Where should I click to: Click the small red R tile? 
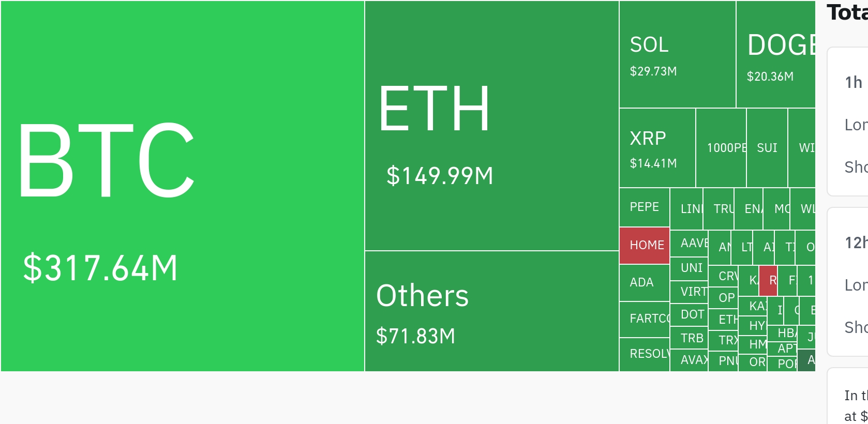768,281
